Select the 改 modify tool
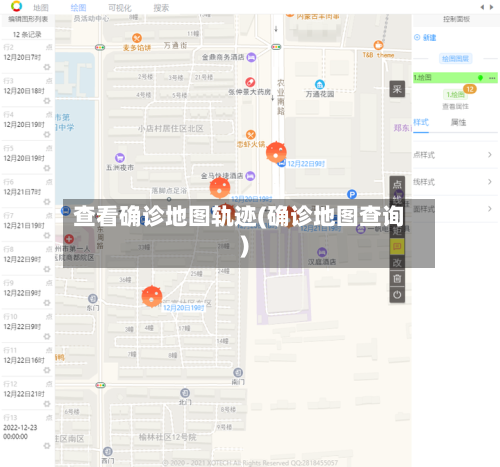Viewport: 500px width, 467px height. 397,262
